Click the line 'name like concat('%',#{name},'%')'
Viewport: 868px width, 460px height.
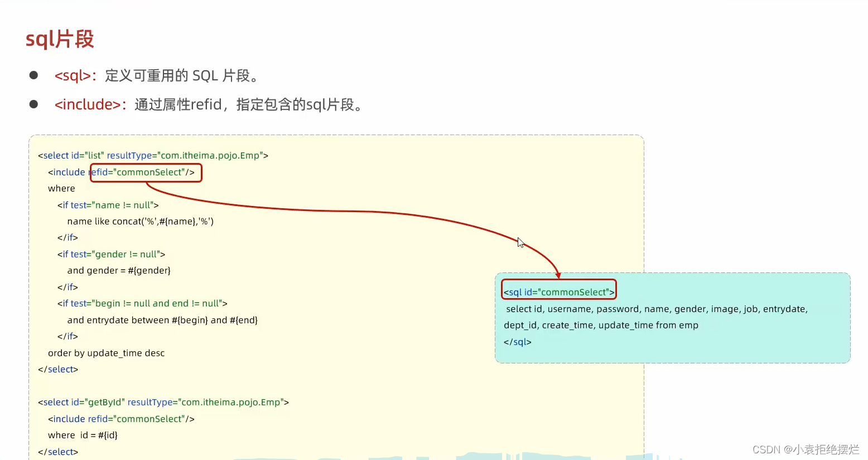(141, 221)
